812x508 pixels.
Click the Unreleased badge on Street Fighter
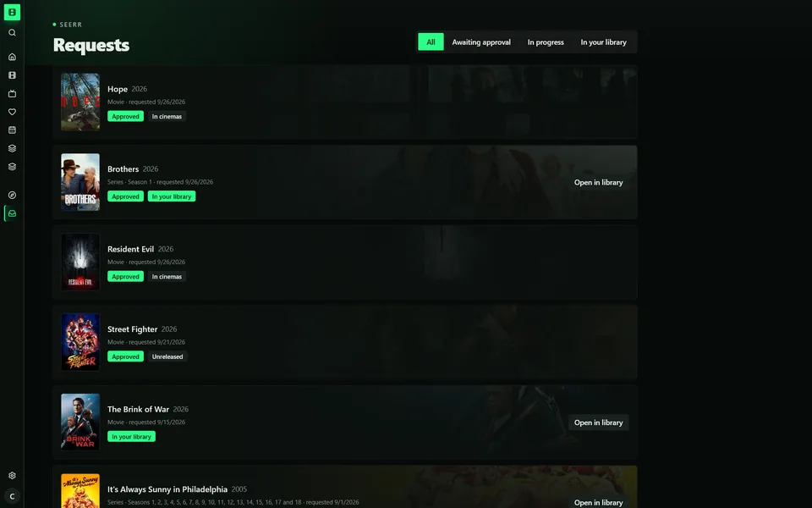[x=167, y=356]
